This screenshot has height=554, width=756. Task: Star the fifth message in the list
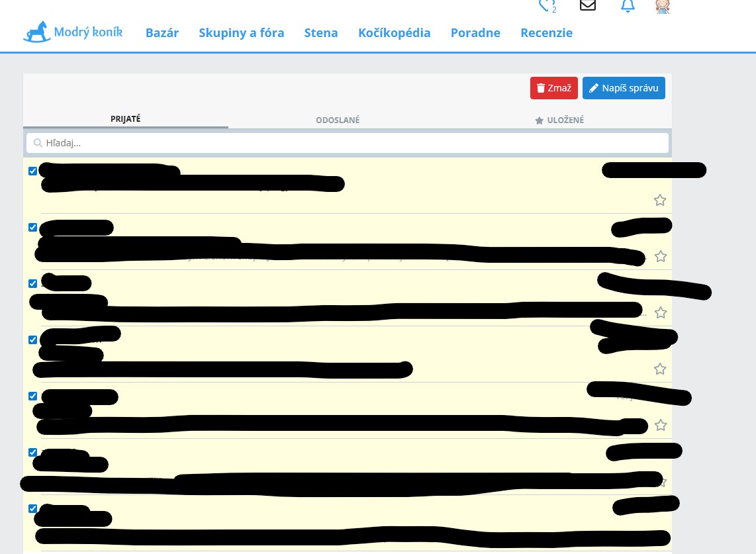click(660, 425)
